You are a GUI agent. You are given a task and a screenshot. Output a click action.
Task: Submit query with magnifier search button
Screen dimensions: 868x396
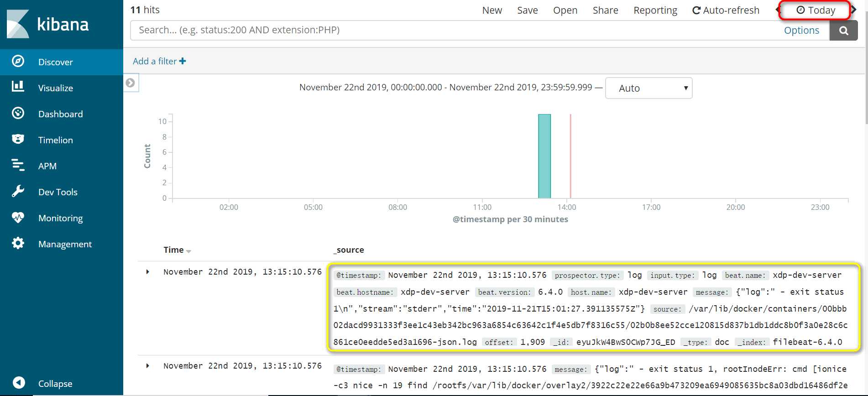pos(843,31)
